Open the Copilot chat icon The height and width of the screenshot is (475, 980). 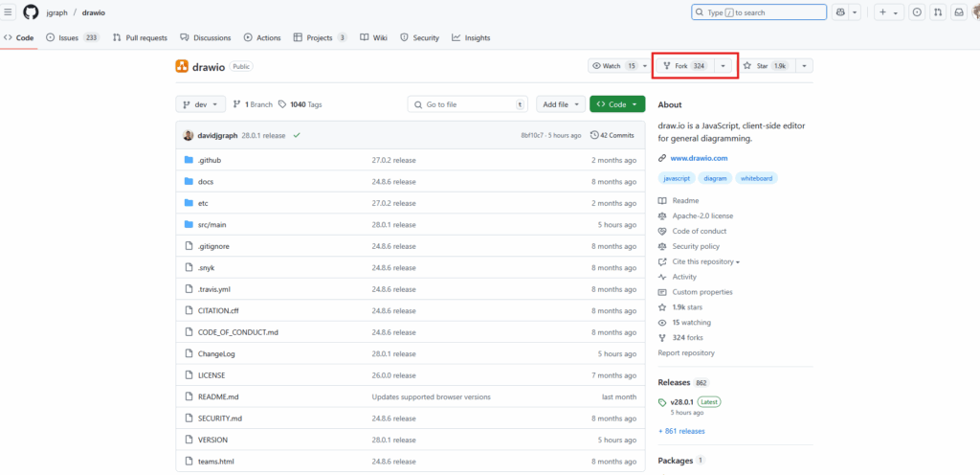coord(840,12)
